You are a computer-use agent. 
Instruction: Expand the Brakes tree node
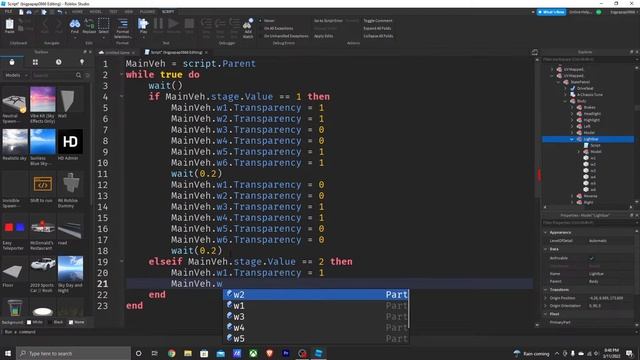pyautogui.click(x=572, y=107)
